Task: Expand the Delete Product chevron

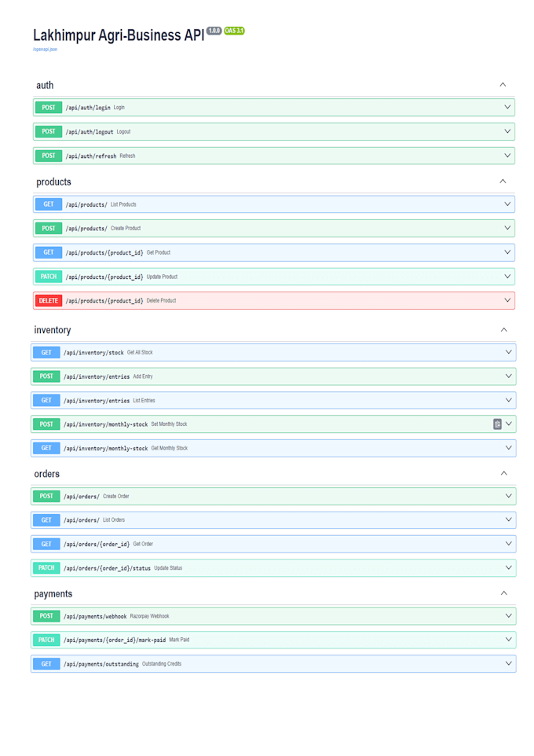Action: tap(507, 300)
